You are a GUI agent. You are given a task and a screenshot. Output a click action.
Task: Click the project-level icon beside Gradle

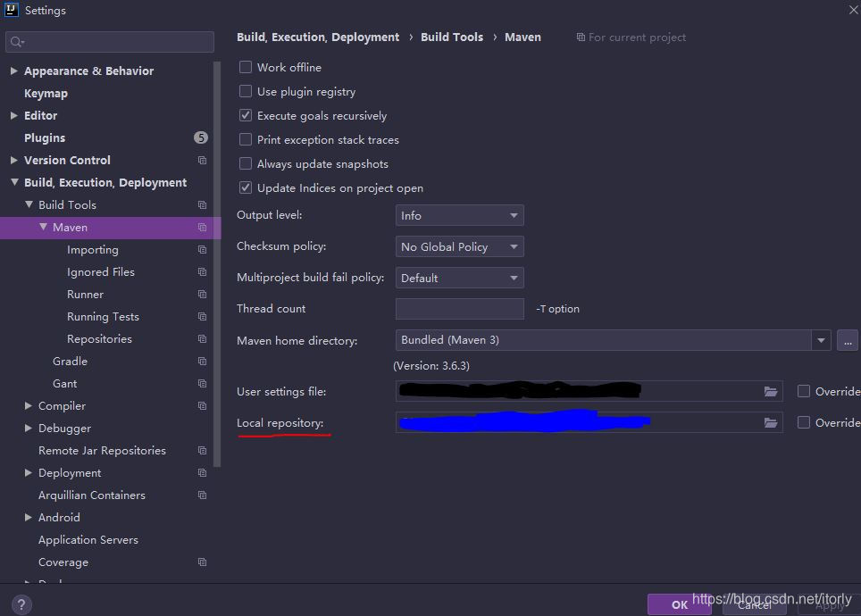point(202,362)
